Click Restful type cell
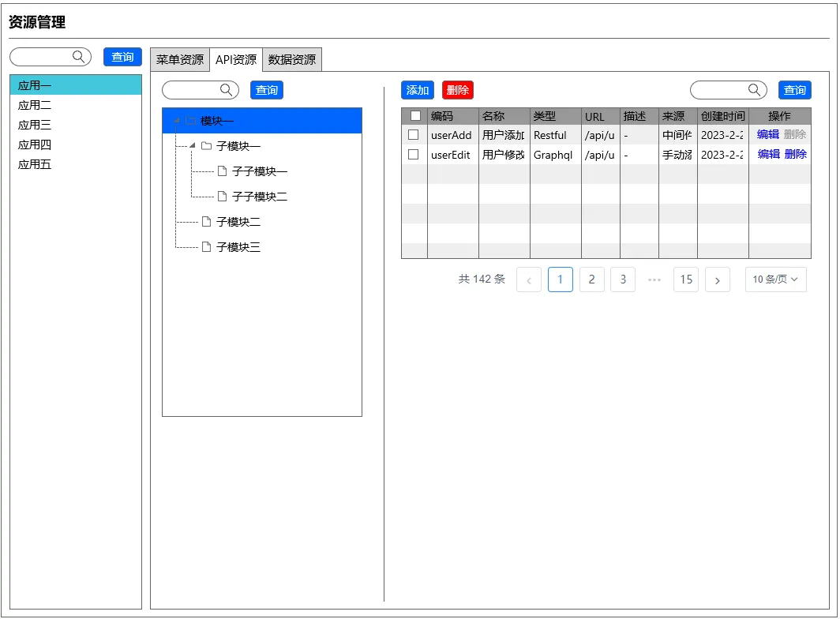 556,135
